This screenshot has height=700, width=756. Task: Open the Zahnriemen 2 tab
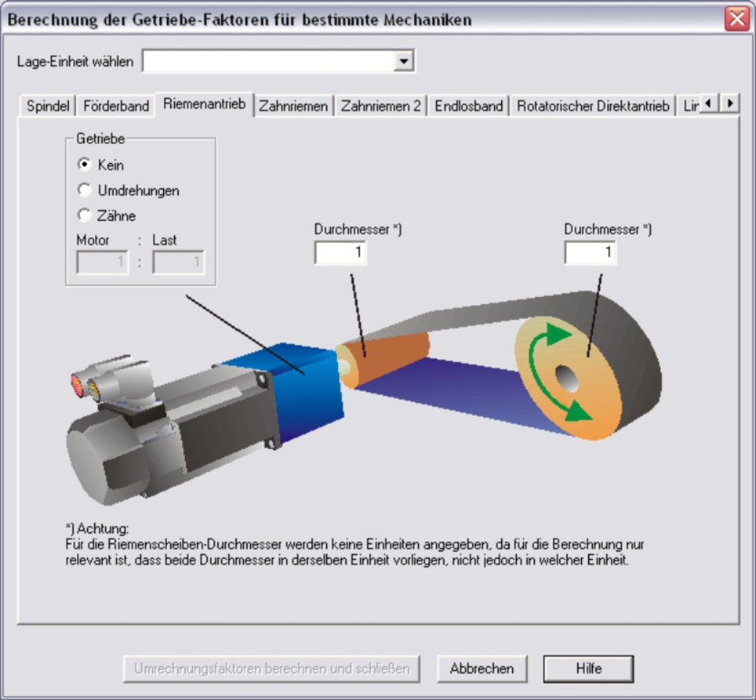click(x=381, y=106)
